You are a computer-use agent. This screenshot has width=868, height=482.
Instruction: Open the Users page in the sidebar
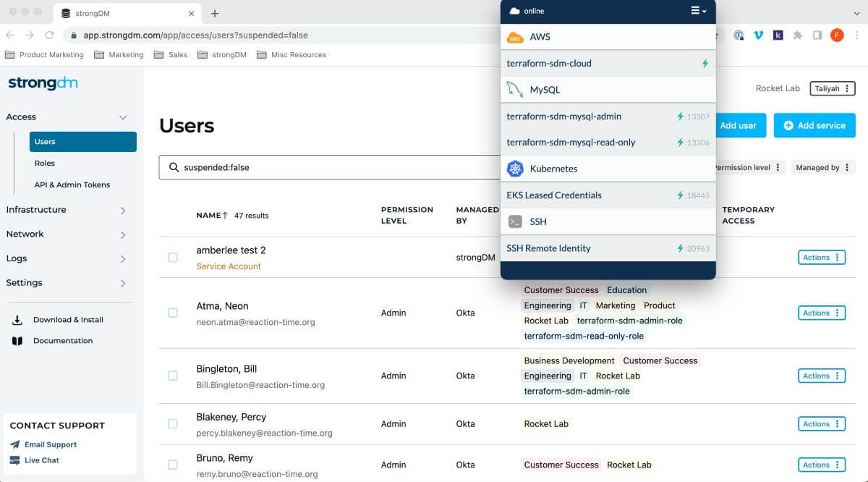click(x=83, y=142)
